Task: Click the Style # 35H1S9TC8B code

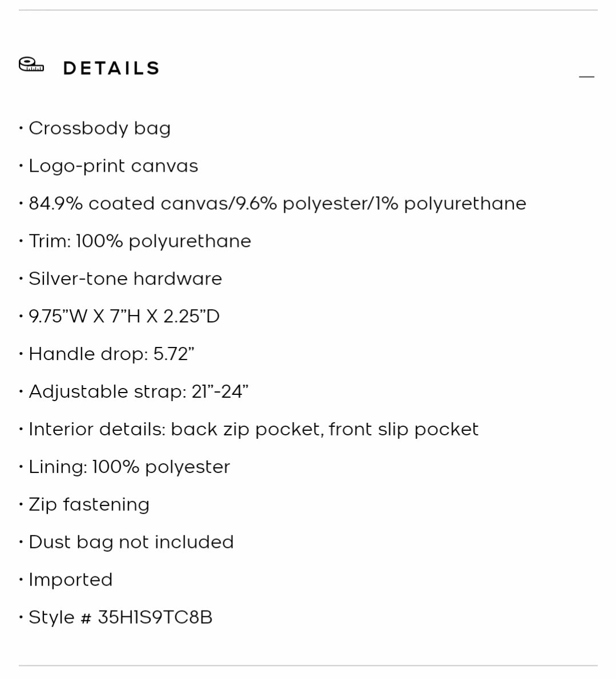Action: point(120,617)
